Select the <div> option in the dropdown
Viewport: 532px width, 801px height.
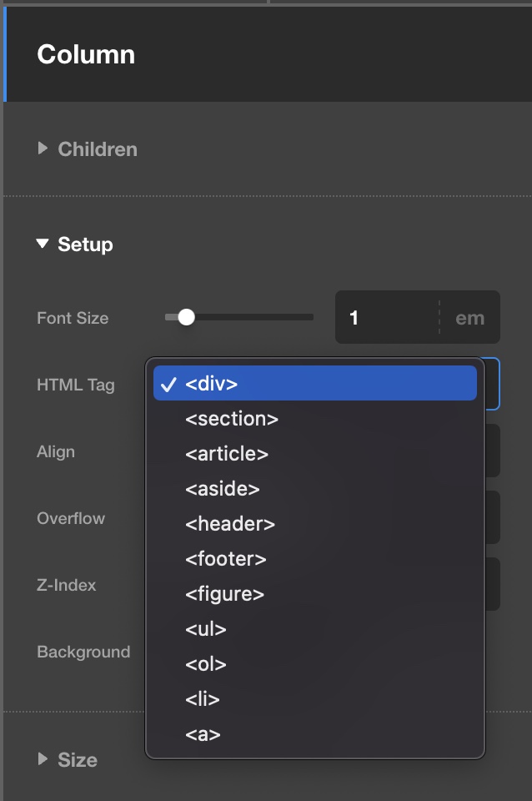(314, 384)
